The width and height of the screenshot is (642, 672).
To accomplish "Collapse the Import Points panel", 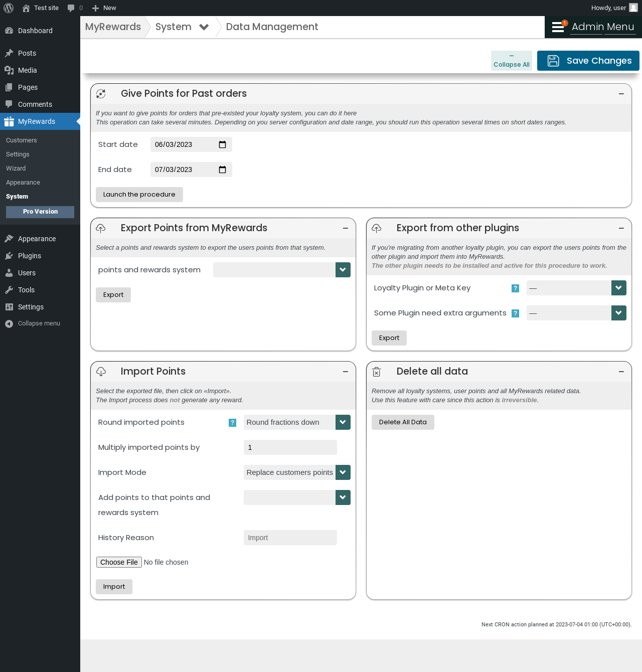I will pos(346,372).
